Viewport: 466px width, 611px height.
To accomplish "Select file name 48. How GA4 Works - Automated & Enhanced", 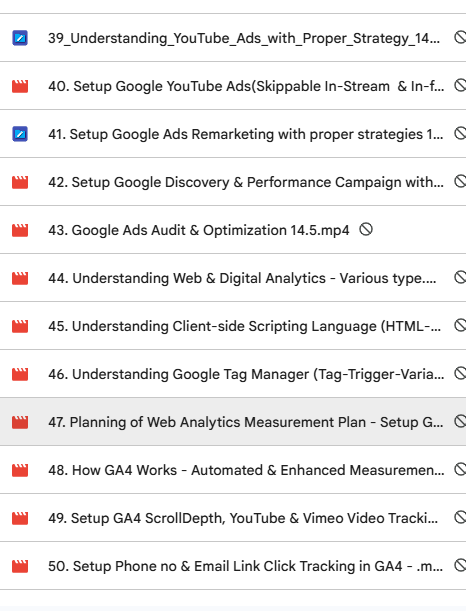I will coord(246,470).
